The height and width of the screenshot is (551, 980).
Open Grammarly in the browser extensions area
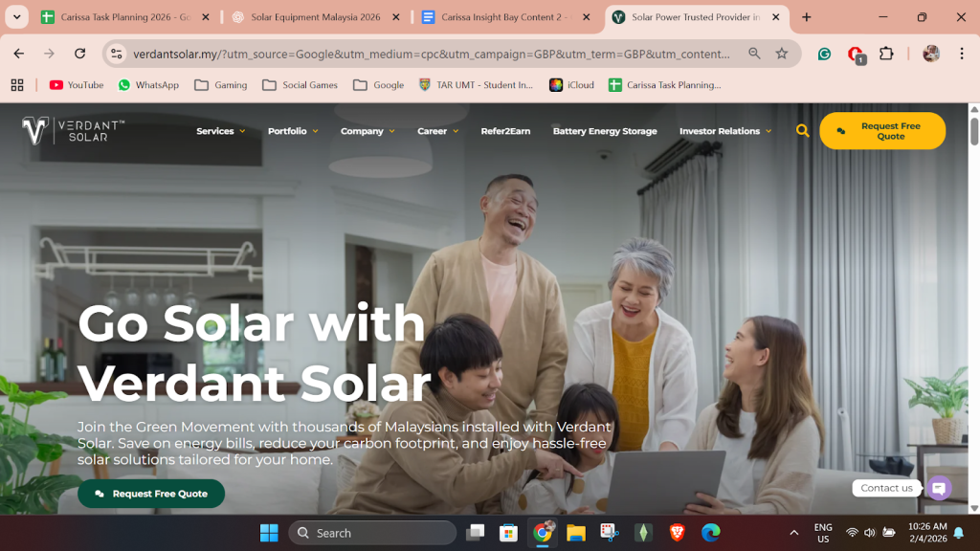tap(824, 54)
